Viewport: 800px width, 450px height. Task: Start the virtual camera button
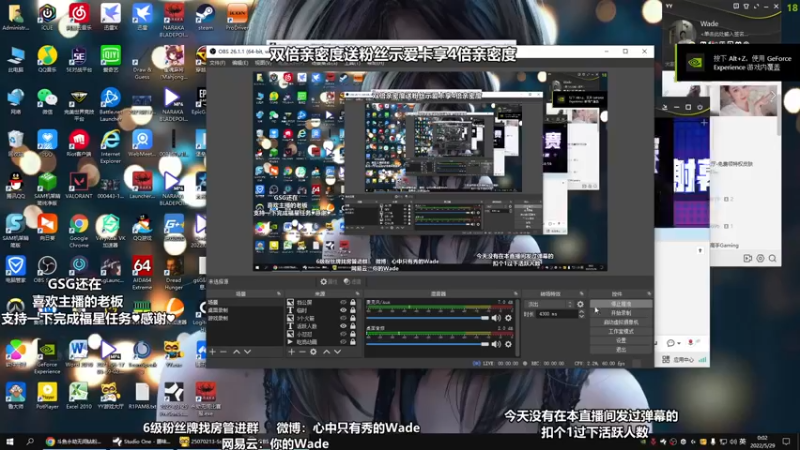(621, 322)
